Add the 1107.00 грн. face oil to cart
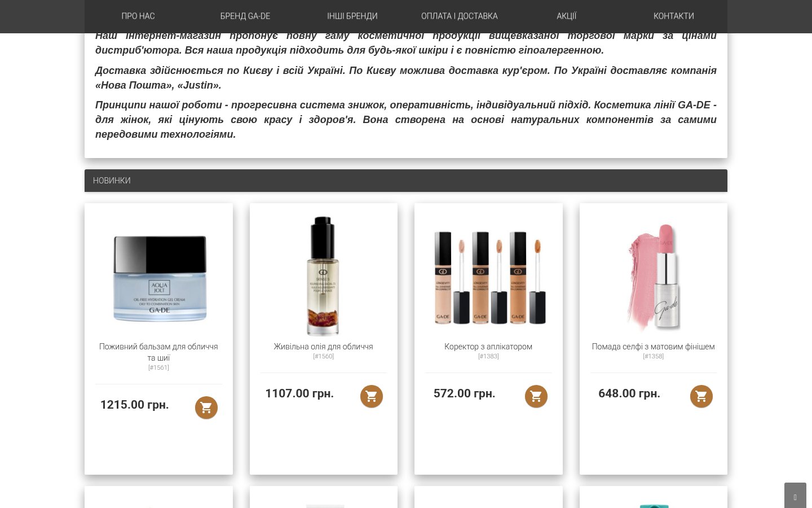Image resolution: width=812 pixels, height=508 pixels. tap(372, 396)
